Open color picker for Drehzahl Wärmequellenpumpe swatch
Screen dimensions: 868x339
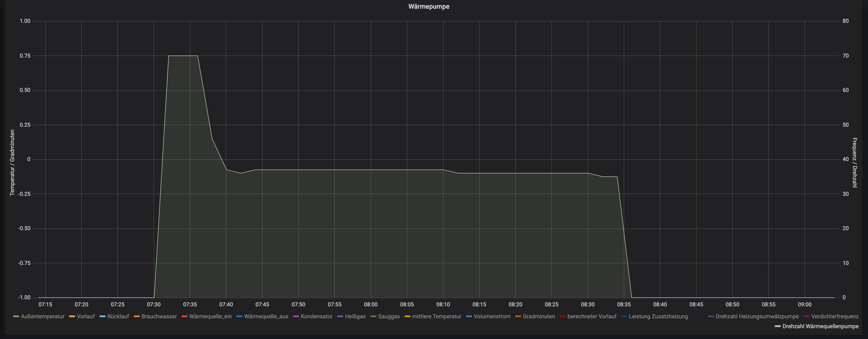(777, 326)
